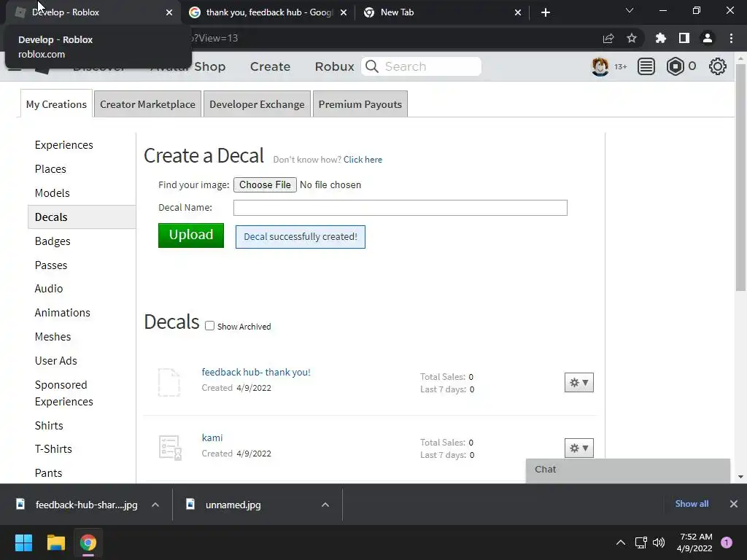
Task: Select Passes in sidebar
Action: [x=51, y=265]
